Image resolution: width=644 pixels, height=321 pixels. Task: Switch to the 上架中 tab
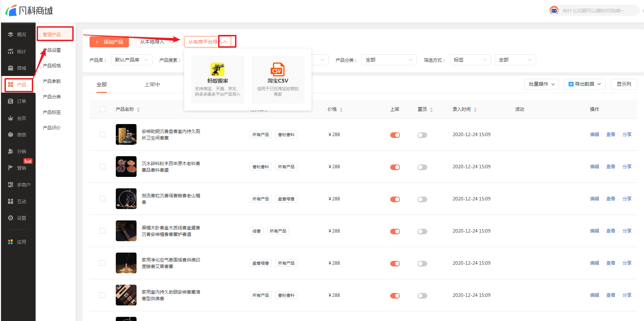click(x=152, y=85)
